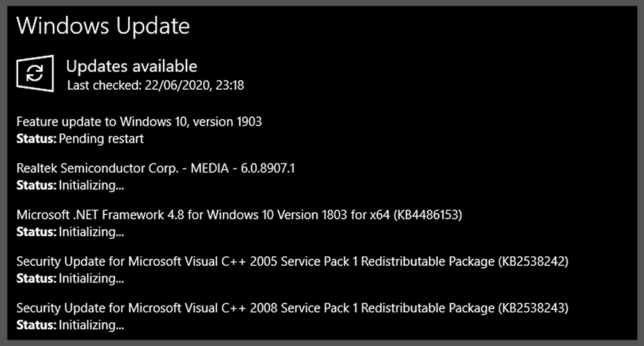Click the Windows Update heading
The image size is (644, 346).
click(x=103, y=26)
